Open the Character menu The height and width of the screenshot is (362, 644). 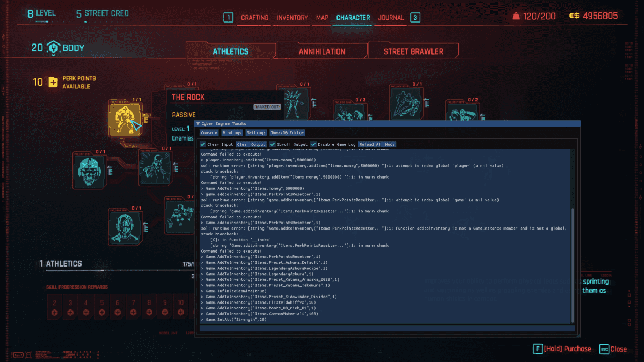point(353,18)
